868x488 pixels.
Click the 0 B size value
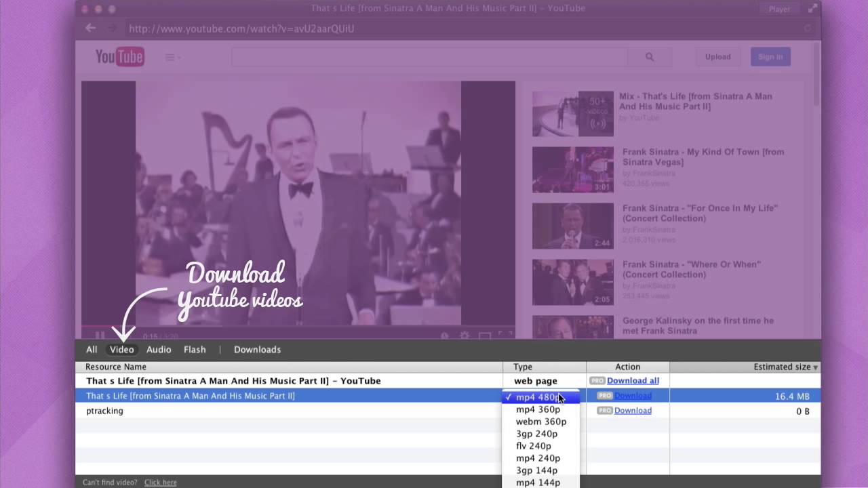803,411
